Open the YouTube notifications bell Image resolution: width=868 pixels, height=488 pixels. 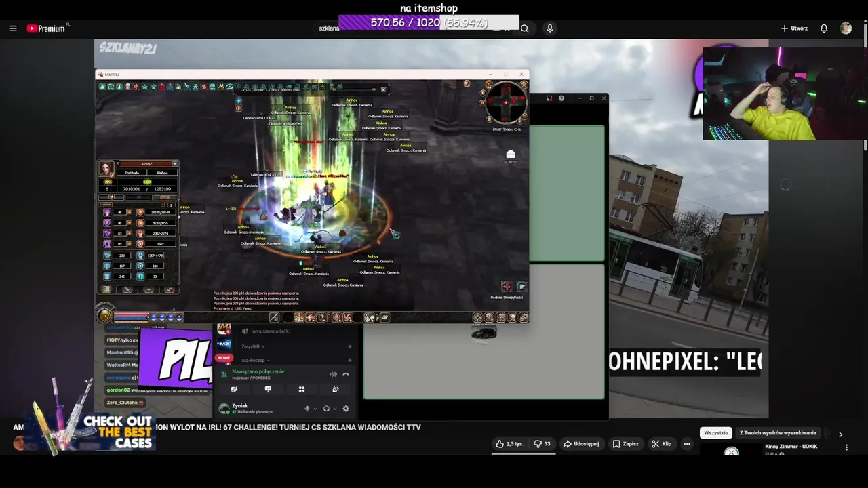click(824, 28)
